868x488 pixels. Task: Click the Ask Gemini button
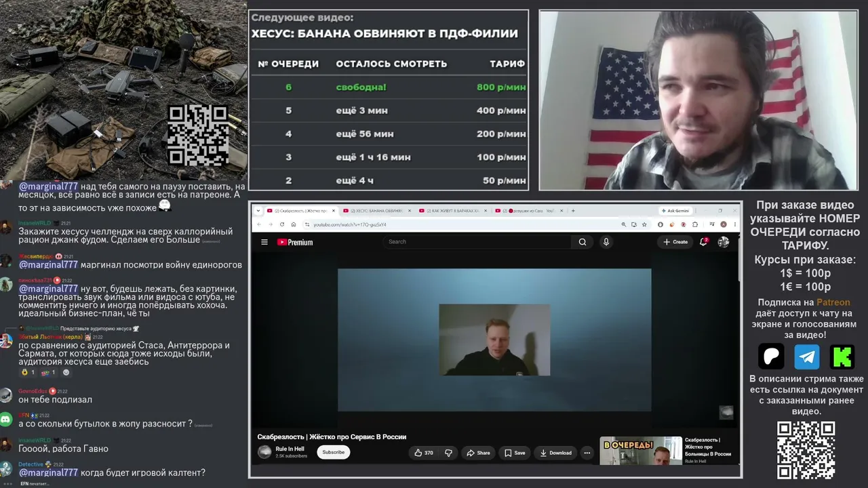[x=675, y=211]
